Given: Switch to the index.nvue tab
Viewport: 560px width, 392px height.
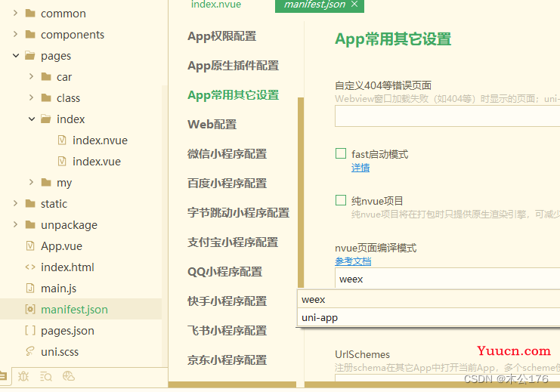Looking at the screenshot, I should point(216,5).
